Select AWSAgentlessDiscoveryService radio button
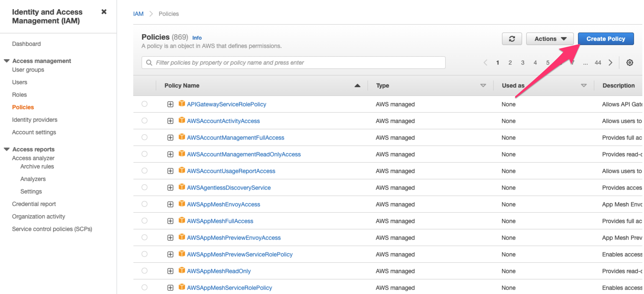The height and width of the screenshot is (294, 644). click(x=145, y=187)
